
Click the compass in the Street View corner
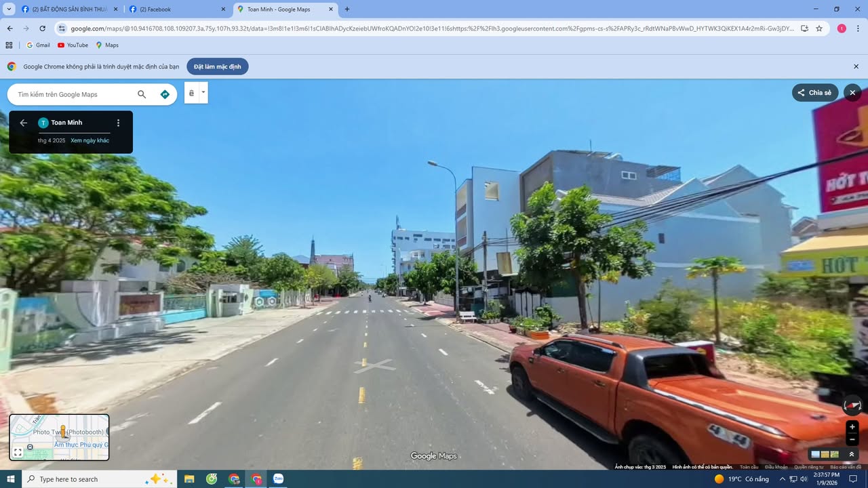click(x=852, y=405)
